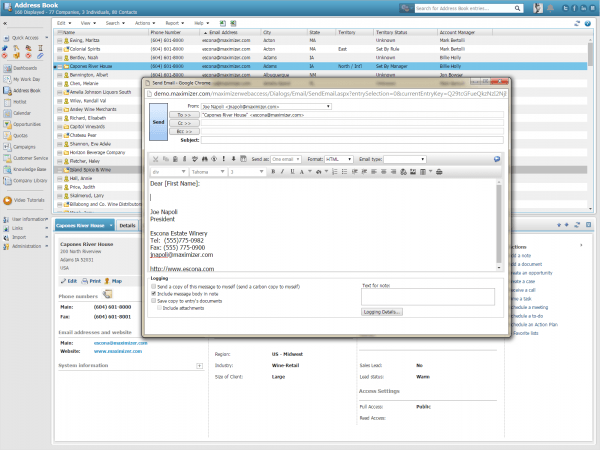Open the Send as dropdown
Viewport: 600px width, 450px height.
286,159
